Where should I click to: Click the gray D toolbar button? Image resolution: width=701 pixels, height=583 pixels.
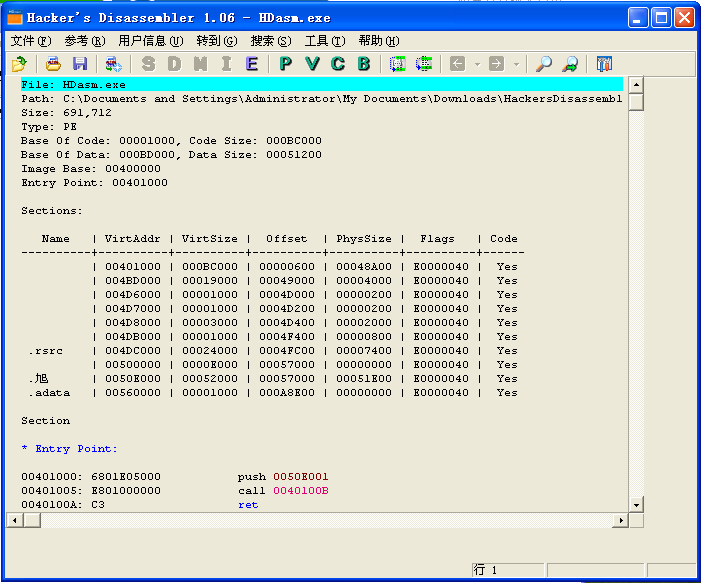point(174,64)
